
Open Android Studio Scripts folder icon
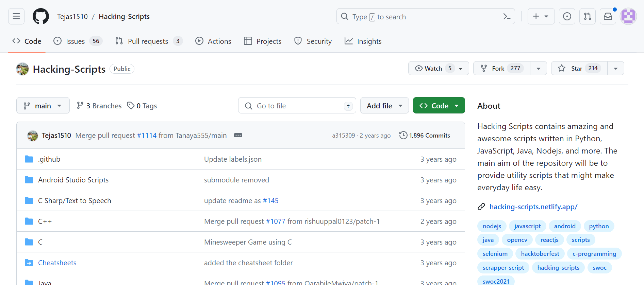click(29, 180)
